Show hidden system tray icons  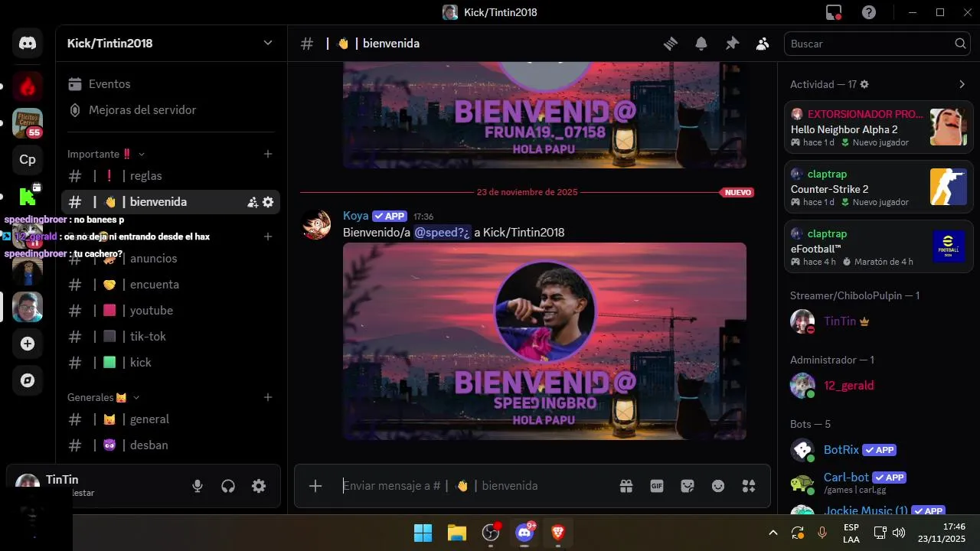tap(773, 533)
